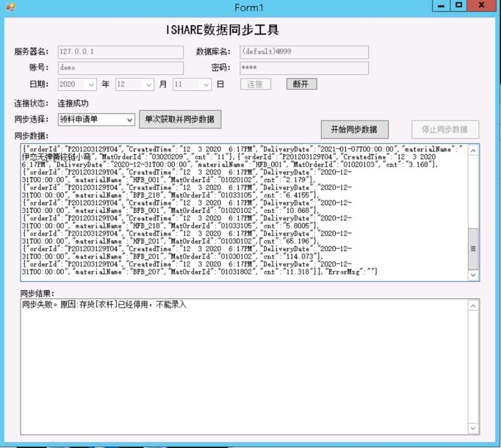
Task: Click the ISHARE数据同步工具 heading
Action: click(222, 30)
